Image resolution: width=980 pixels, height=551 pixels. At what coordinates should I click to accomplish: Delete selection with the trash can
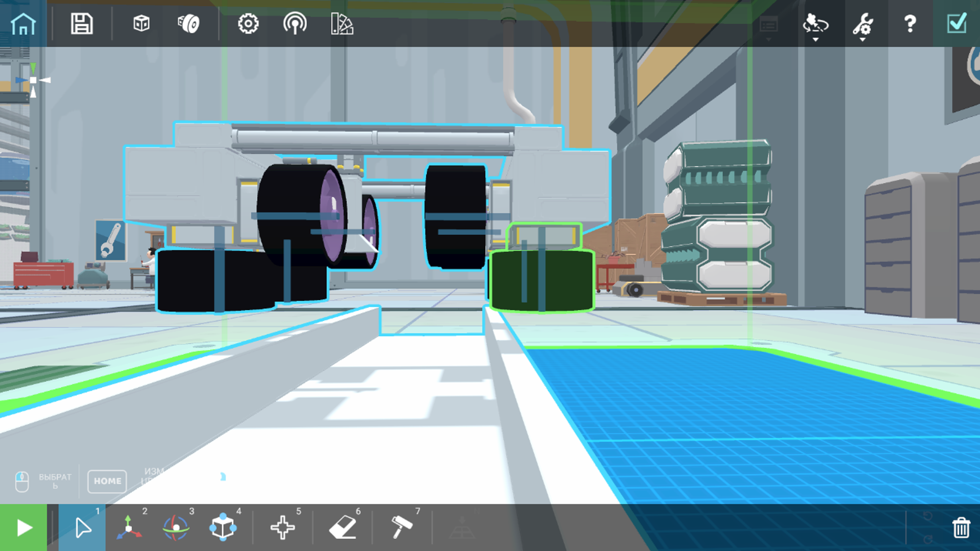(961, 527)
